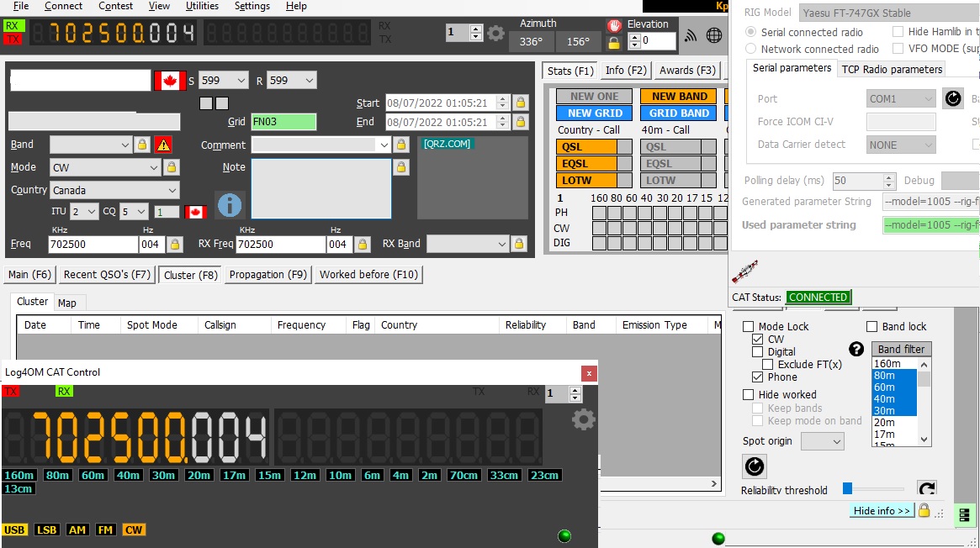980x548 pixels.
Task: Click the radio connector plug icon
Action: click(745, 271)
